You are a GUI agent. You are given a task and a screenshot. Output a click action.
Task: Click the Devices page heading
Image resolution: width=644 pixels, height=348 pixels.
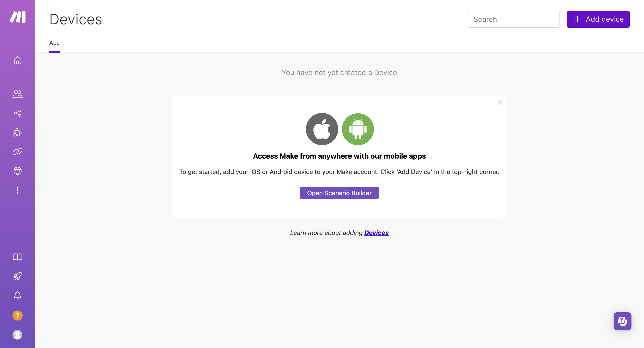[x=76, y=19]
